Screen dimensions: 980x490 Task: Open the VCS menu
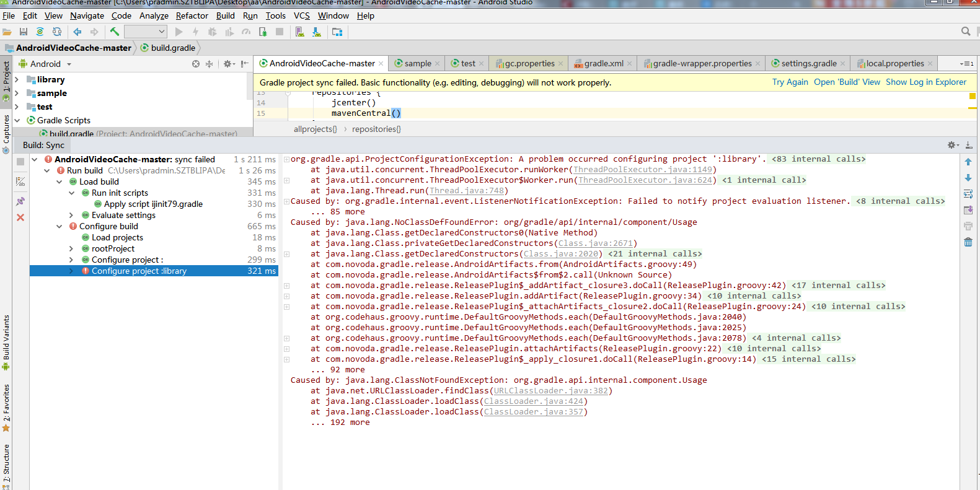coord(302,15)
